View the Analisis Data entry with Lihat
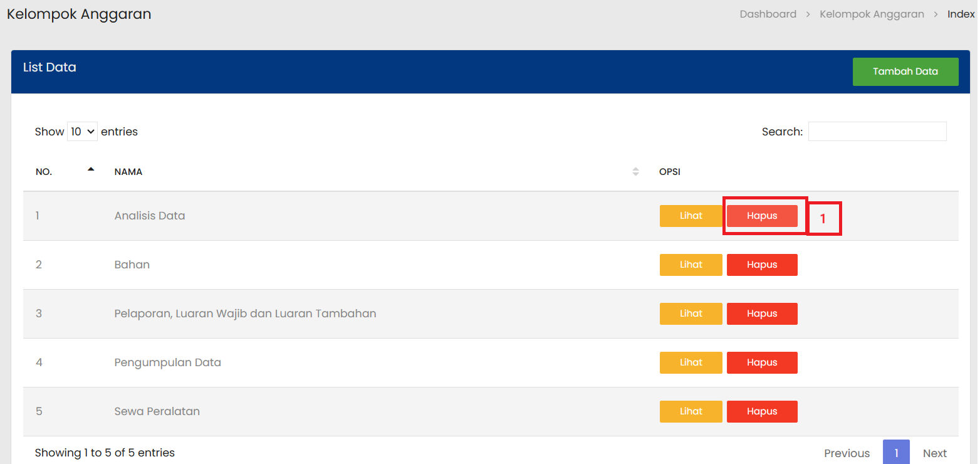 coord(691,216)
